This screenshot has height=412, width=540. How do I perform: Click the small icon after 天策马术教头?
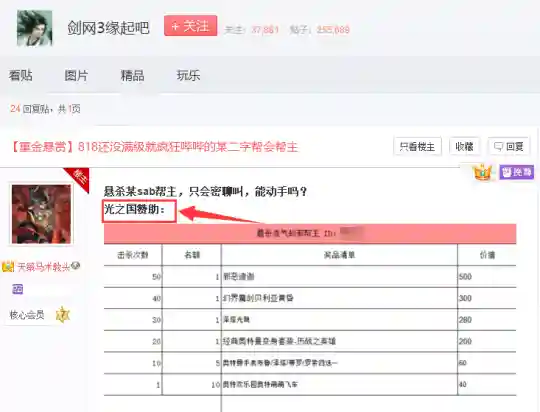click(x=76, y=266)
